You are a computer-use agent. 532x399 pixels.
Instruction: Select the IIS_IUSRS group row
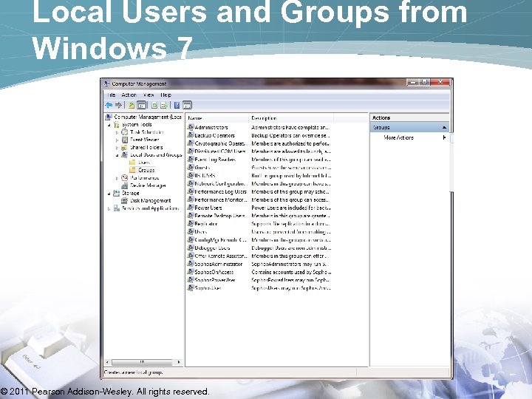click(x=259, y=175)
